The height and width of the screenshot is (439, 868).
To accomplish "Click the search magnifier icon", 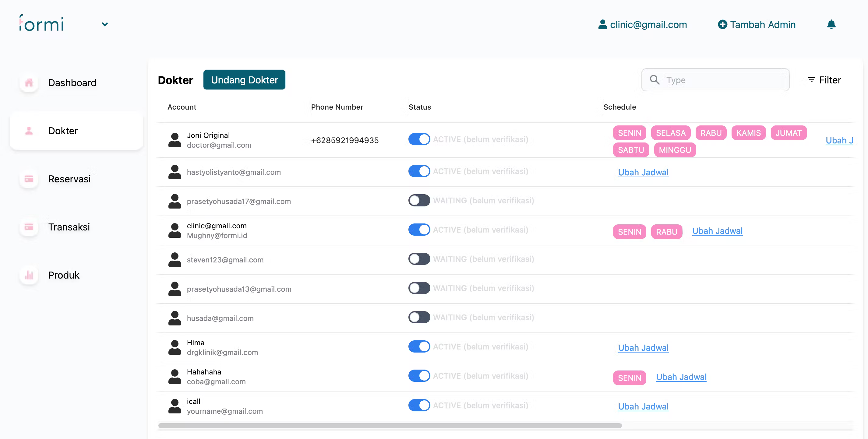I will pos(655,80).
